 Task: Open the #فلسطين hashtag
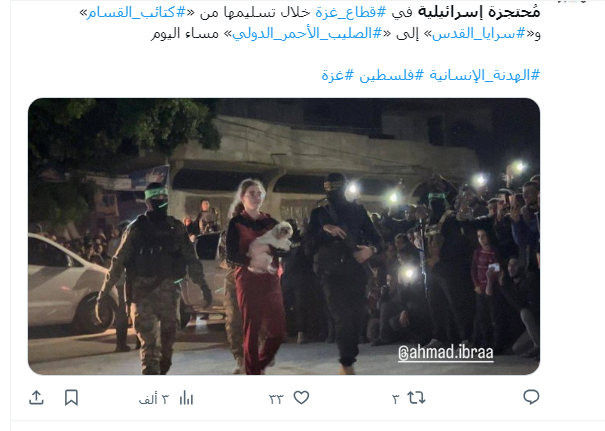[x=391, y=74]
